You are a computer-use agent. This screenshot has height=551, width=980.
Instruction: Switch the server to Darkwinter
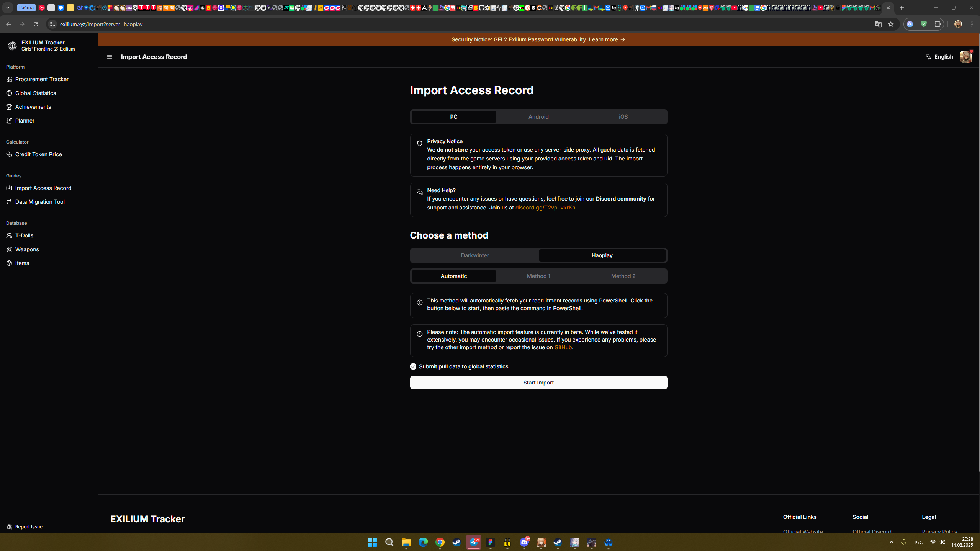coord(474,255)
